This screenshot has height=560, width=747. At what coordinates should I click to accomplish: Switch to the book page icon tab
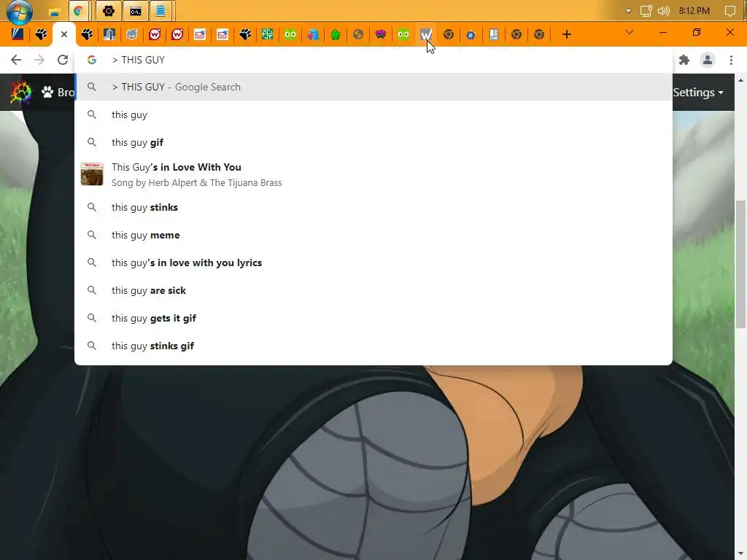point(494,34)
